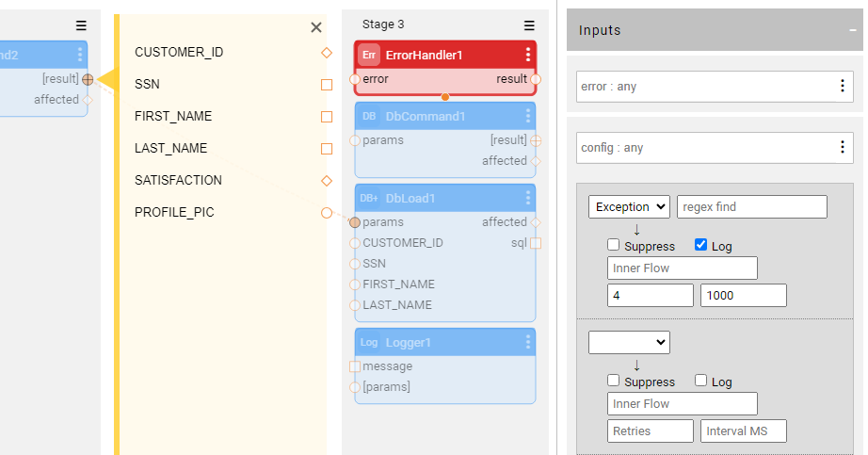Select the PROFILE_PIC field row
Viewport: 868px width, 455px height.
(x=174, y=213)
